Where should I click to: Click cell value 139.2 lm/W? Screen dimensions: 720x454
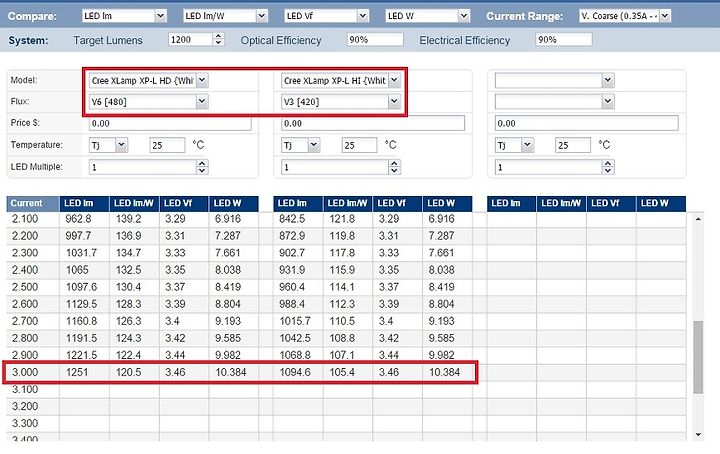[x=129, y=219]
